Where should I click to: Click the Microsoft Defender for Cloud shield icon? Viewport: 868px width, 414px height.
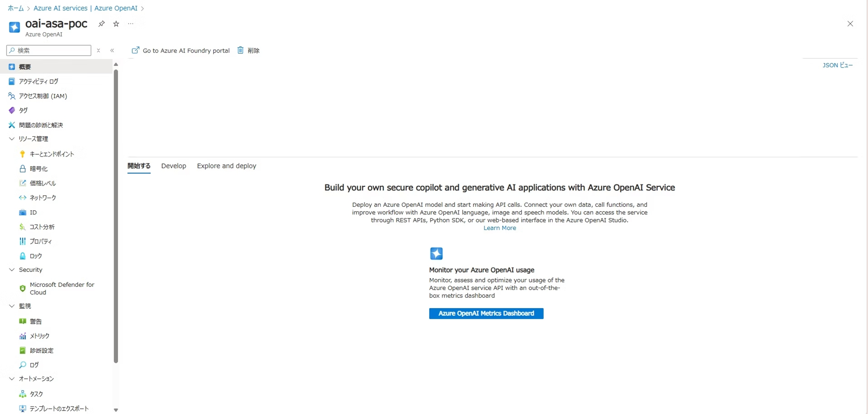(23, 288)
